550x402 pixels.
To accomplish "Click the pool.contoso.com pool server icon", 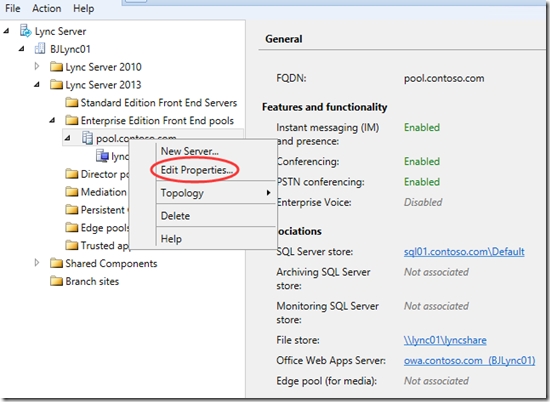I will point(87,138).
